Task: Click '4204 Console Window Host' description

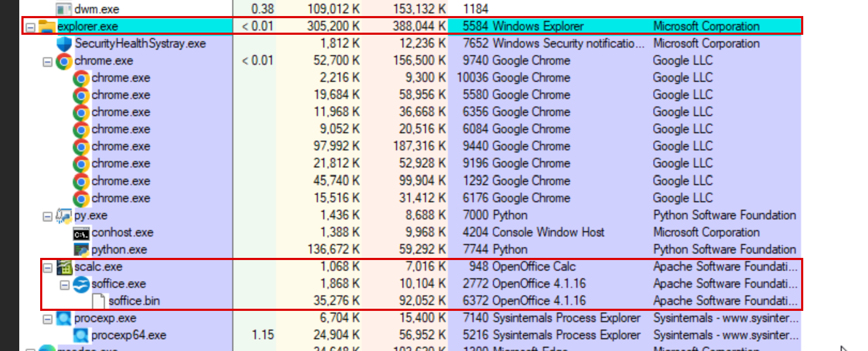Action: coord(534,232)
